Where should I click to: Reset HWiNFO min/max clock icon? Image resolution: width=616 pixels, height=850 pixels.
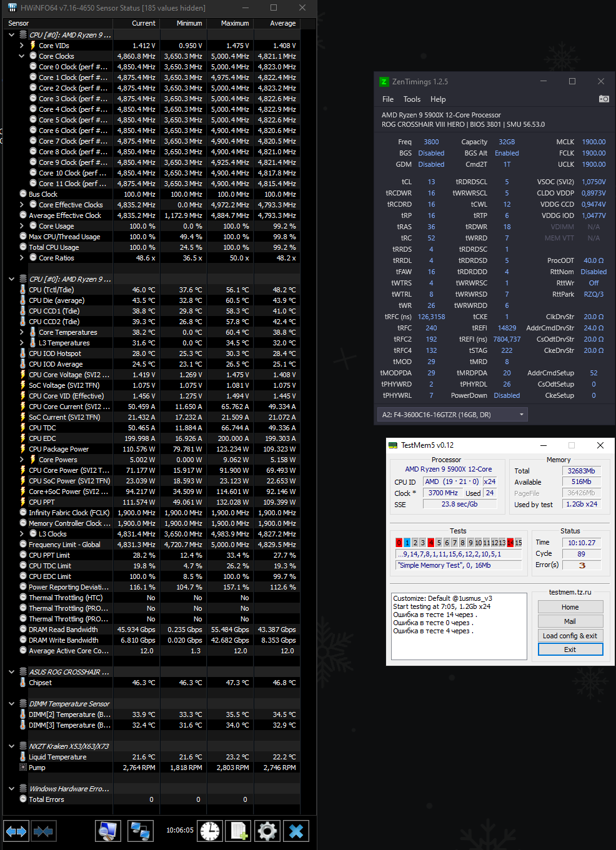pyautogui.click(x=211, y=831)
